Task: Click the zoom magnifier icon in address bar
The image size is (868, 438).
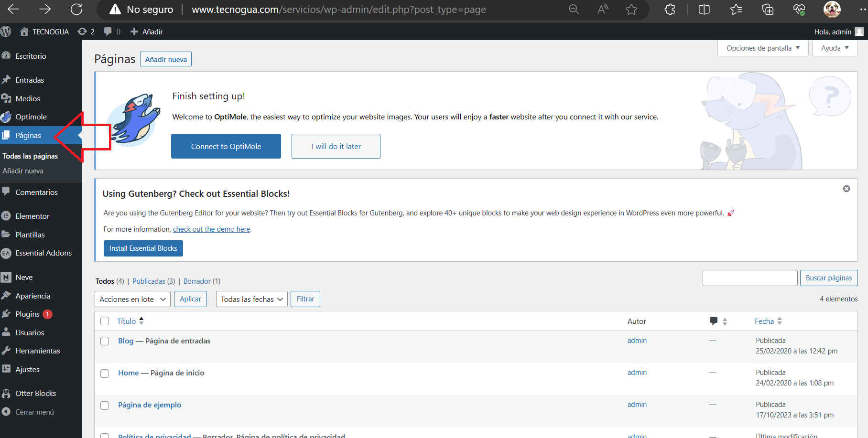Action: coord(574,9)
